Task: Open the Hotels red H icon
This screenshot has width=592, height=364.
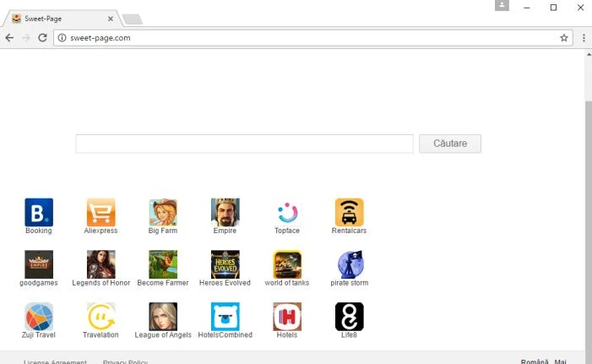Action: click(x=287, y=317)
